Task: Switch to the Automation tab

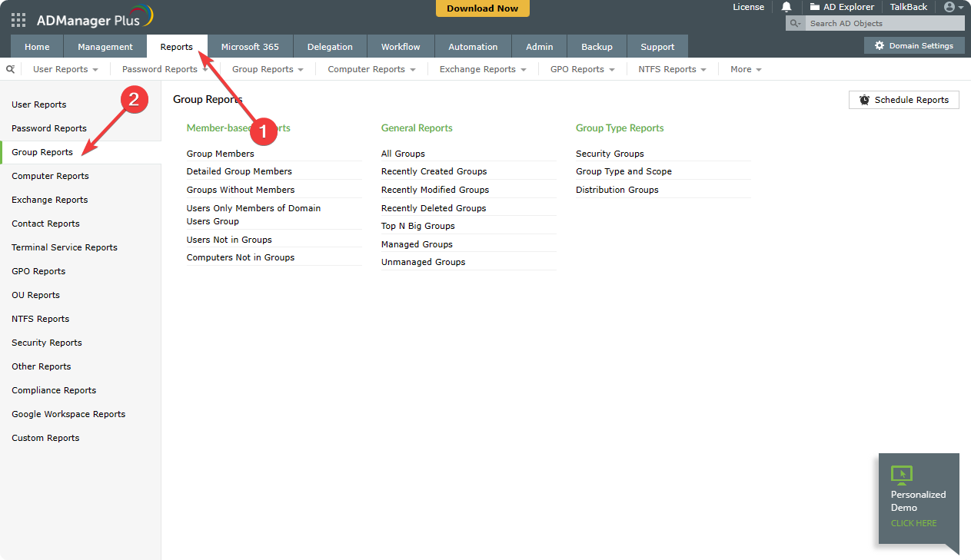Action: point(473,46)
